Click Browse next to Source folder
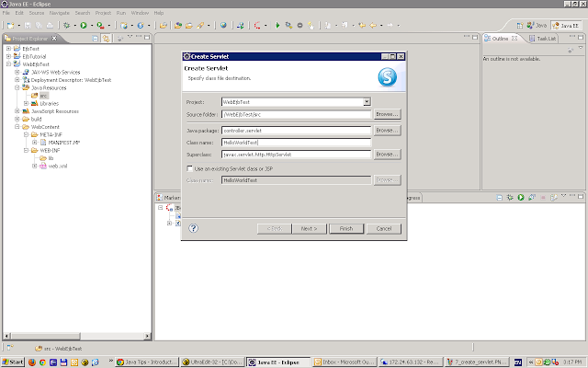The height and width of the screenshot is (368, 588). pos(387,114)
